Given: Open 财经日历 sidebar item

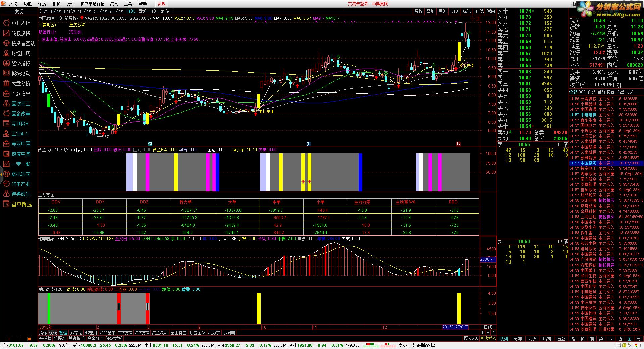Looking at the screenshot, I should 17,53.
